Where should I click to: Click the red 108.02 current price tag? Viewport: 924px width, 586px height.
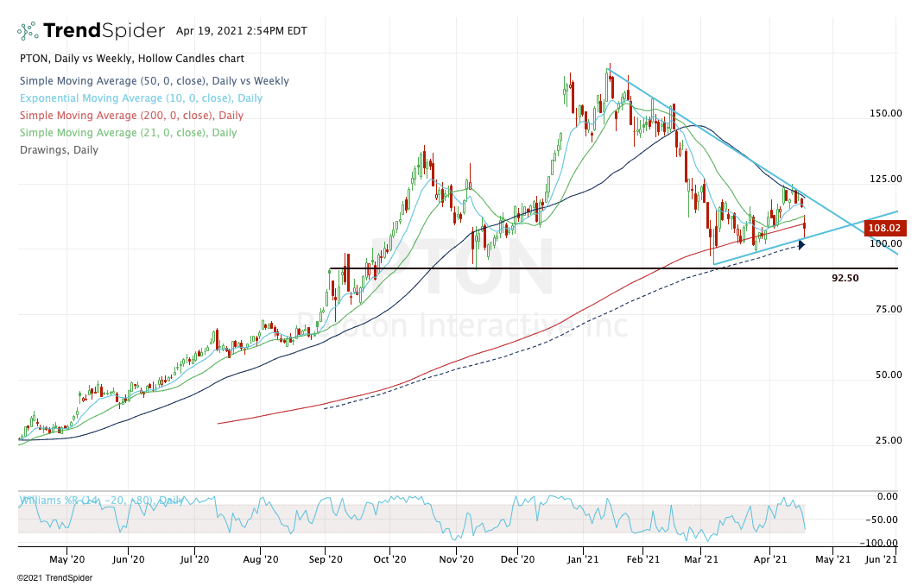(x=884, y=228)
